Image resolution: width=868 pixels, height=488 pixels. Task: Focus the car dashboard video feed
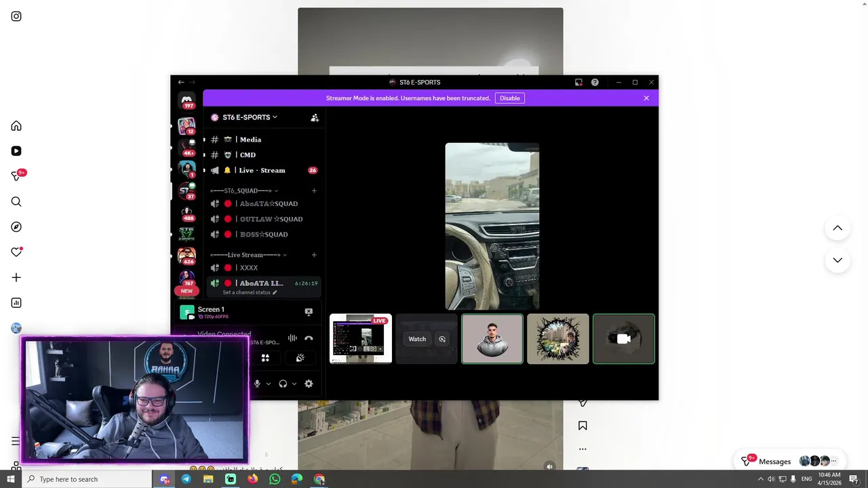(x=492, y=226)
